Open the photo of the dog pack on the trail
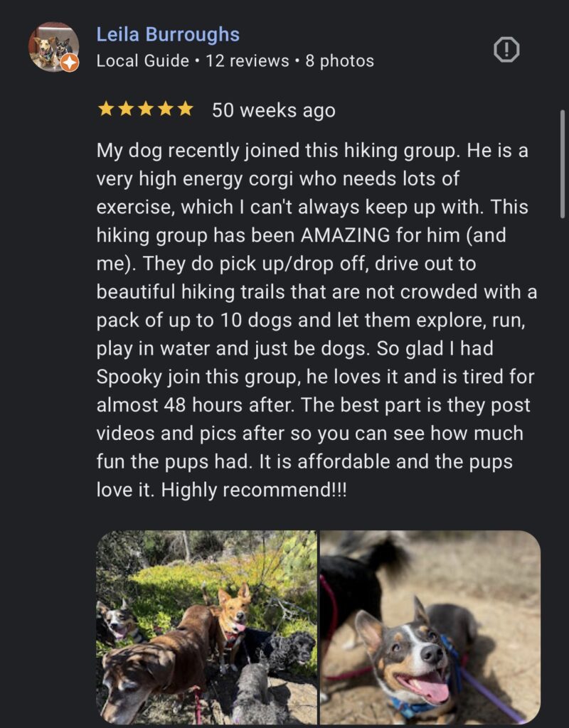 point(207,627)
